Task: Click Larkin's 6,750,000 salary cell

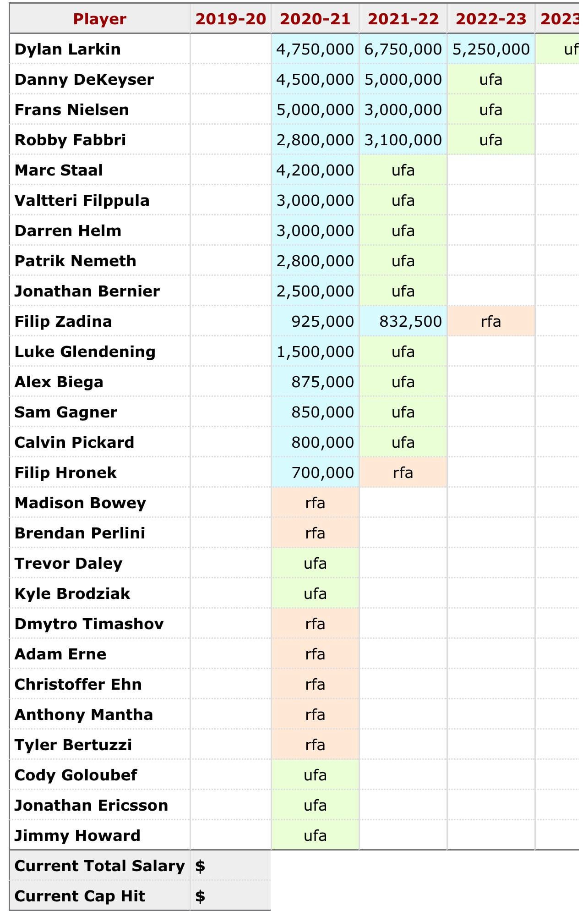Action: 403,49
